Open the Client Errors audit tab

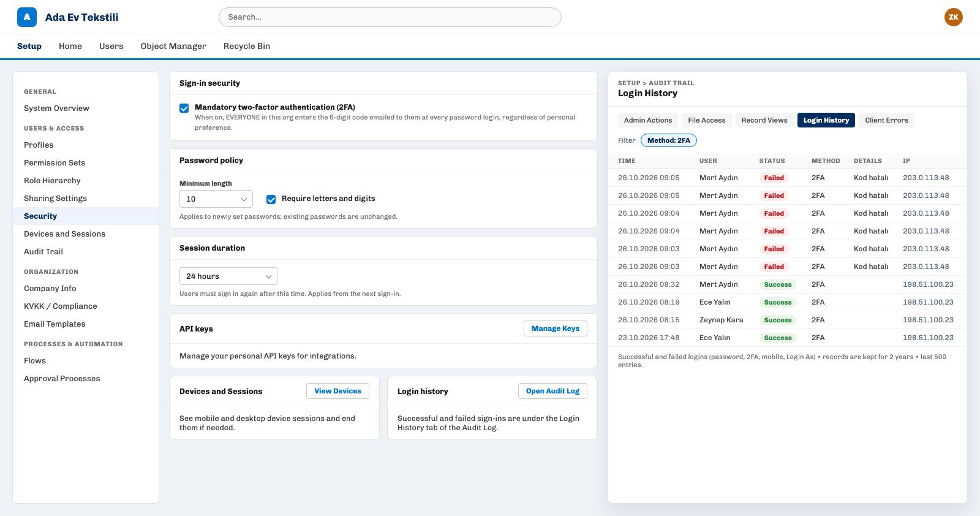(887, 120)
